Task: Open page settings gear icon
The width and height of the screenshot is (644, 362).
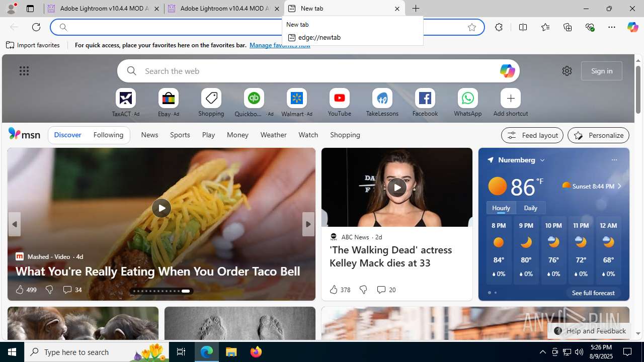Action: (x=567, y=71)
